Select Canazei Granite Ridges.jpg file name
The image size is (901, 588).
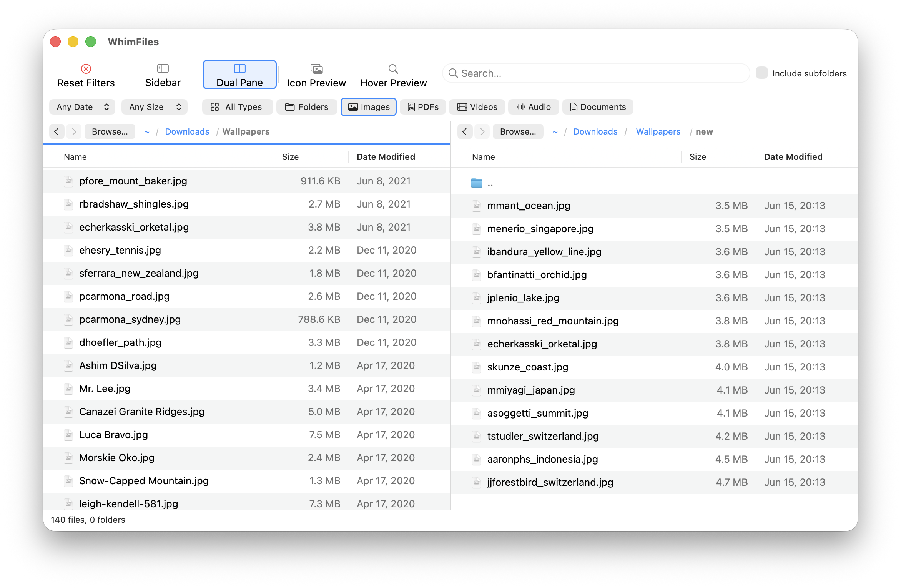coord(142,412)
